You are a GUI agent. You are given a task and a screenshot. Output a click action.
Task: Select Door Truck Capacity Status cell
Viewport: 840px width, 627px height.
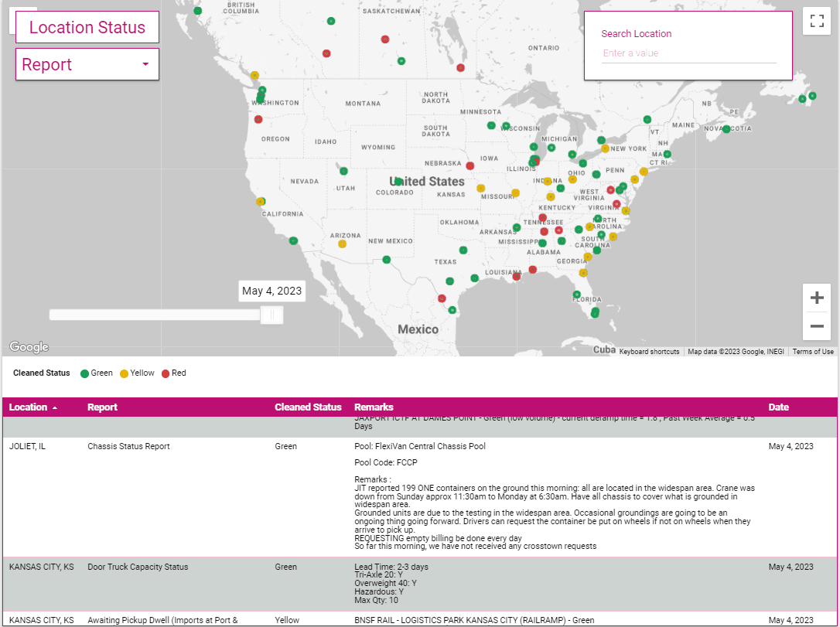138,567
